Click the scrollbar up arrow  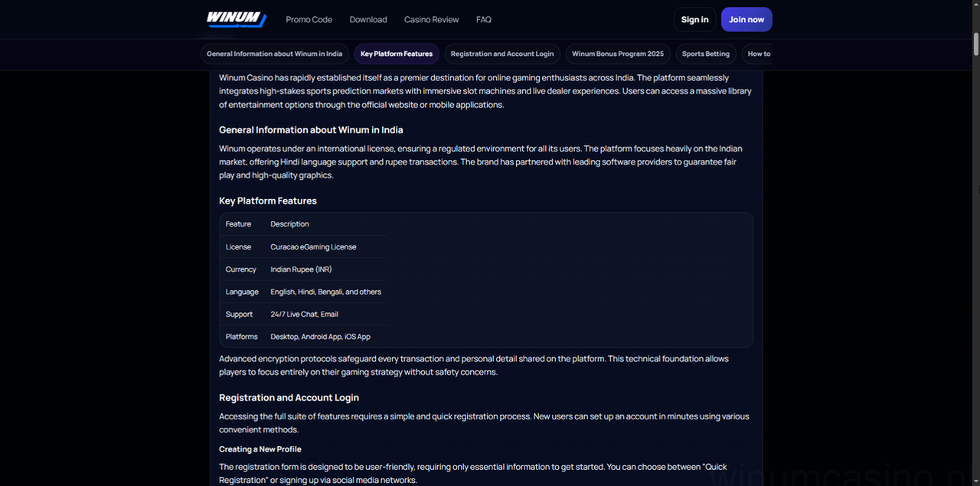click(975, 5)
